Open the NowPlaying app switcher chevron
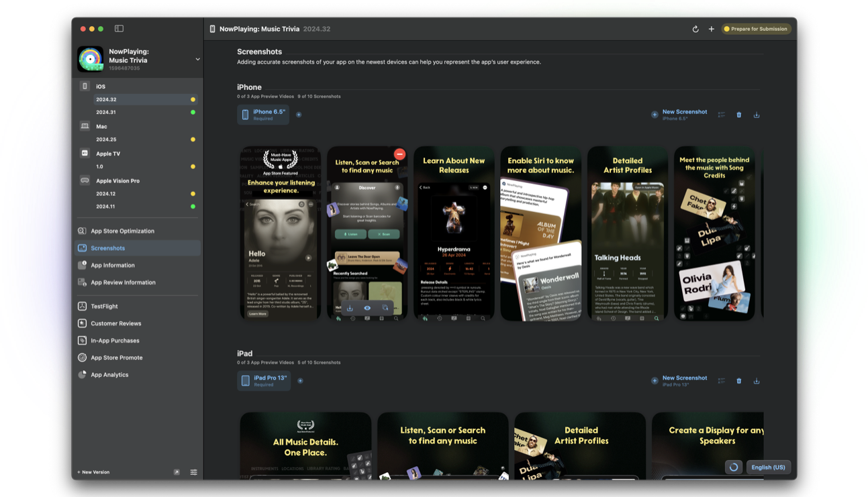 pos(197,60)
